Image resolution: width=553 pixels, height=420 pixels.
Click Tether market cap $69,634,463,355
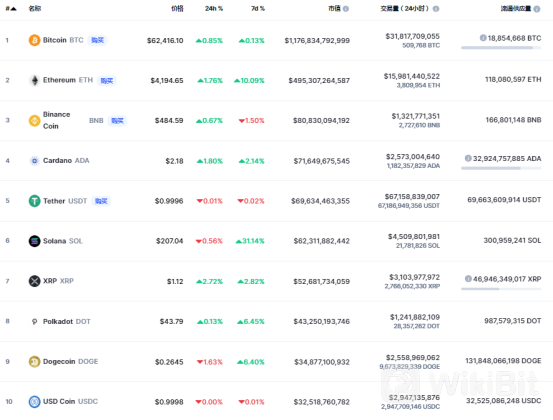[x=320, y=201]
